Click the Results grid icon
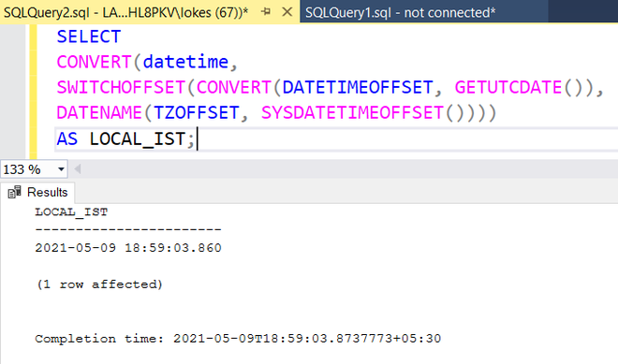 pyautogui.click(x=15, y=192)
